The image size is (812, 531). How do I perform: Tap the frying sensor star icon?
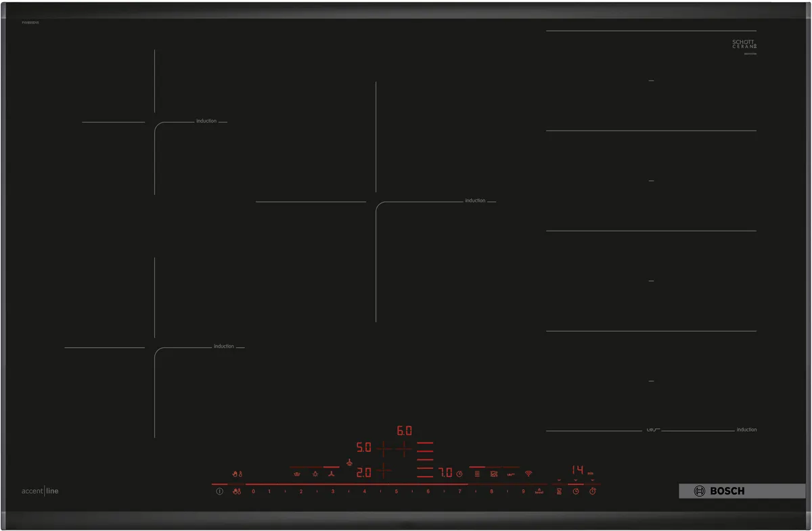(317, 474)
